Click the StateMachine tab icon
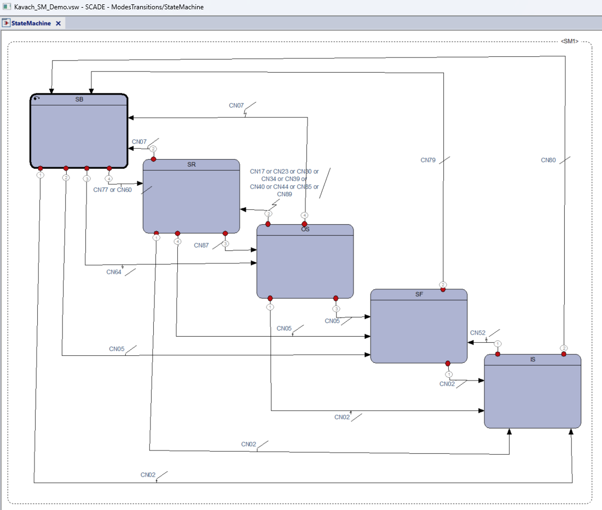This screenshot has height=510, width=602. tap(6, 23)
